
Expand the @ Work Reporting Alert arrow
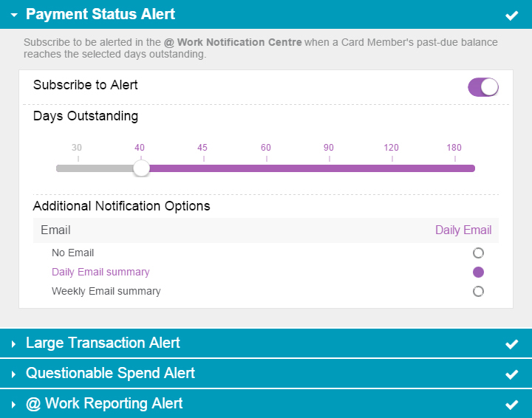coord(13,405)
